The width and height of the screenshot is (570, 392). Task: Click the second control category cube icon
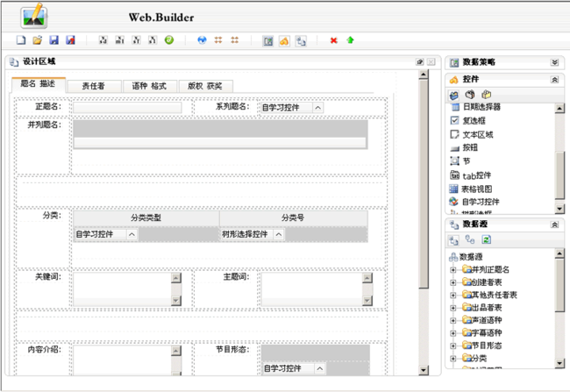470,95
